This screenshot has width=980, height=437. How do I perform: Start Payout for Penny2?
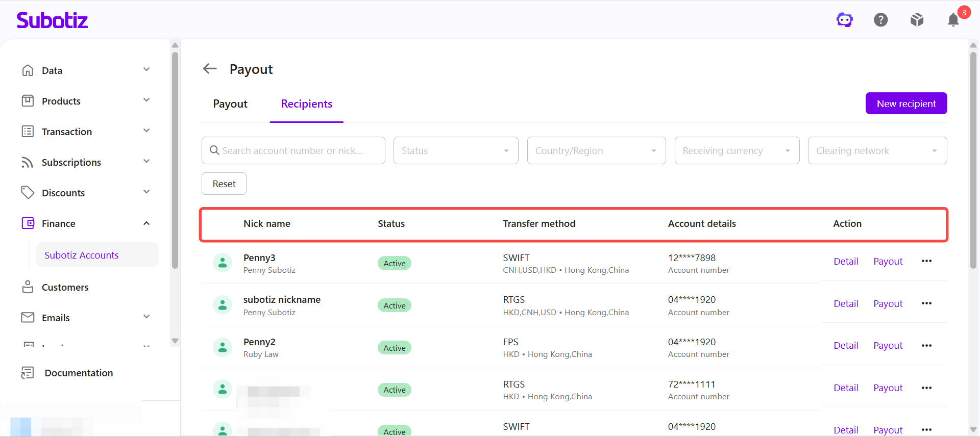coord(888,345)
